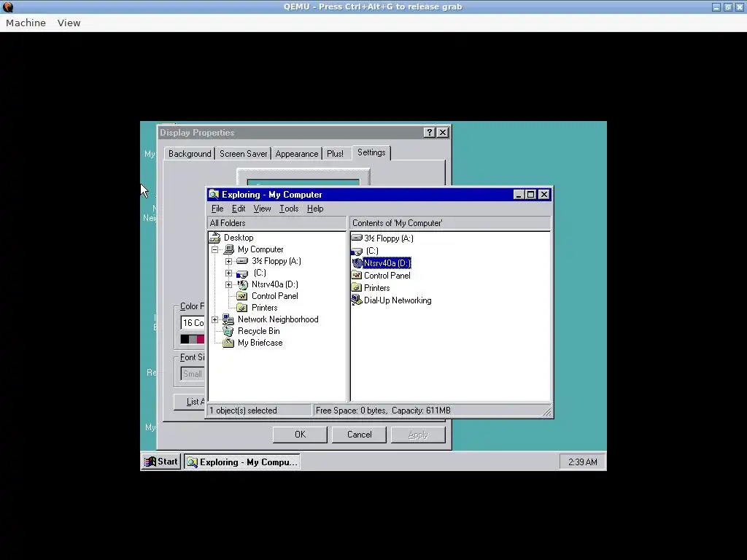Select the (C:) drive icon in tree
The width and height of the screenshot is (747, 560).
pos(242,273)
